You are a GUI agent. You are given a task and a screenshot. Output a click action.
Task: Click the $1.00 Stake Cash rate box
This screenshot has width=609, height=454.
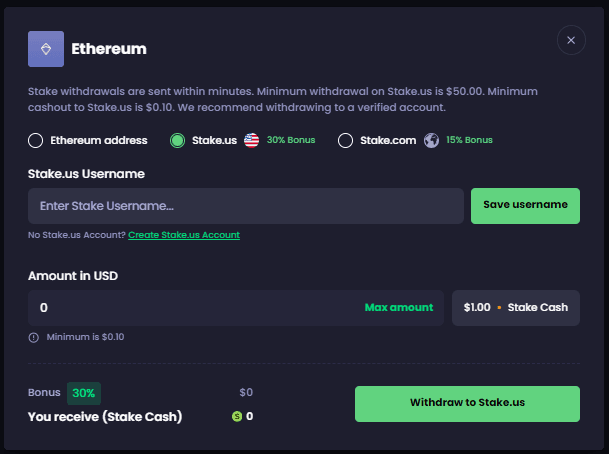click(x=516, y=308)
